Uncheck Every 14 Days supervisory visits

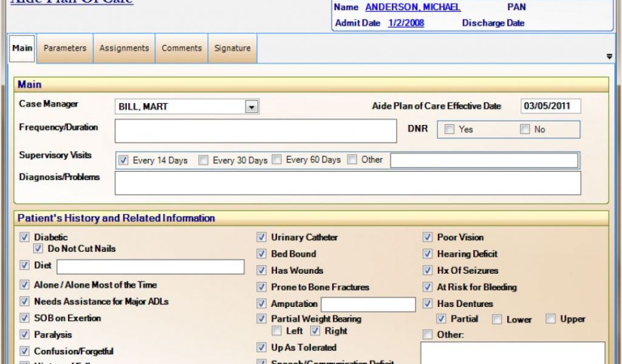pos(124,161)
